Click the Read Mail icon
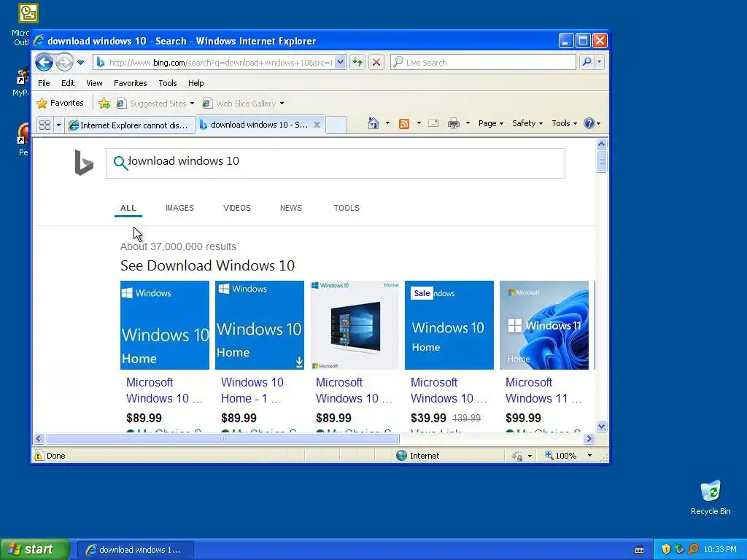 click(433, 123)
